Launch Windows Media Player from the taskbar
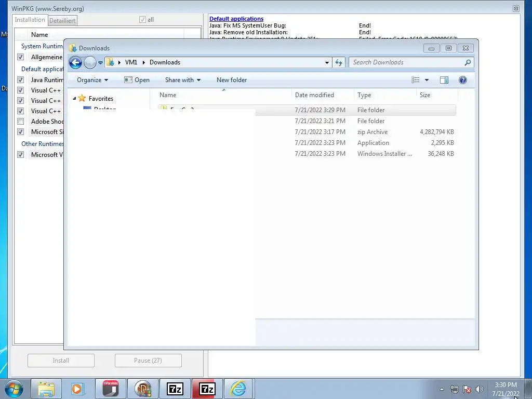This screenshot has height=399, width=532. 78,389
